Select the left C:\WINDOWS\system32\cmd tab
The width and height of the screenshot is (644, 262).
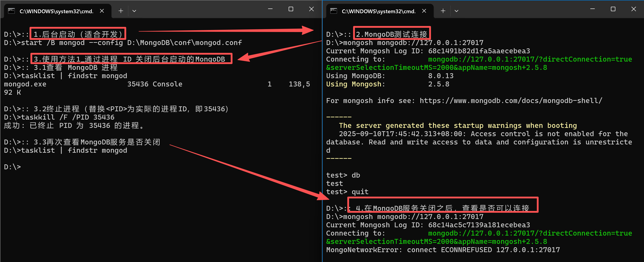click(x=56, y=11)
